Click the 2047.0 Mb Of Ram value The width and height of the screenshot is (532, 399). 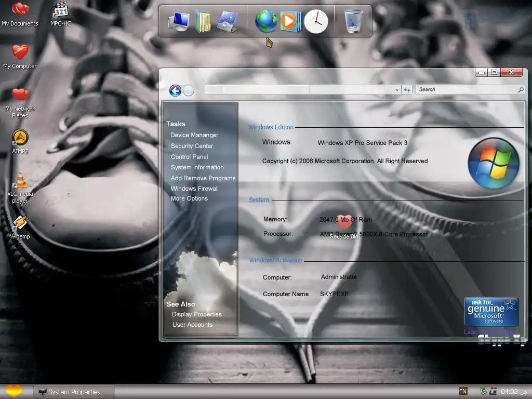click(x=345, y=220)
